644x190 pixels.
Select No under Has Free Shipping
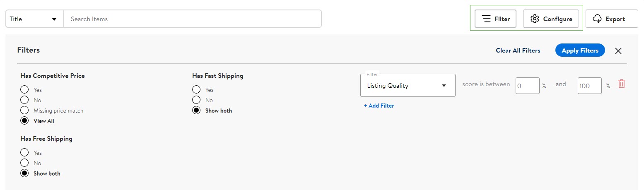coord(24,163)
